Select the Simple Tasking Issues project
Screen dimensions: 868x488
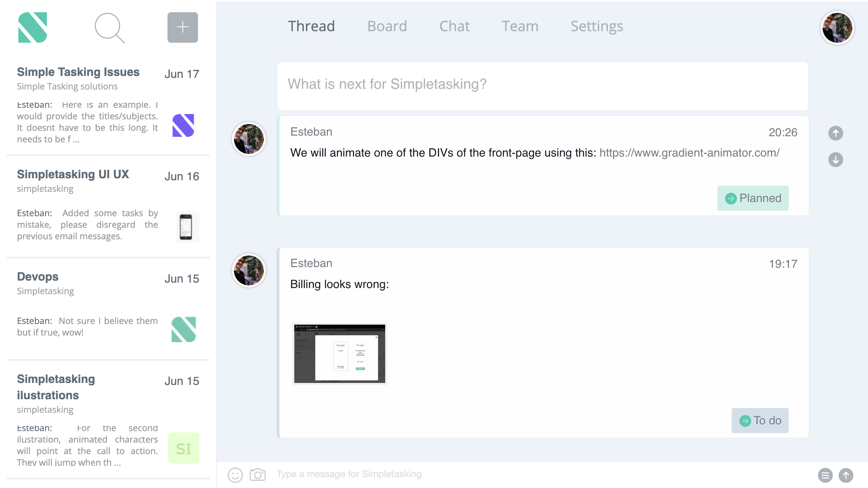(78, 72)
